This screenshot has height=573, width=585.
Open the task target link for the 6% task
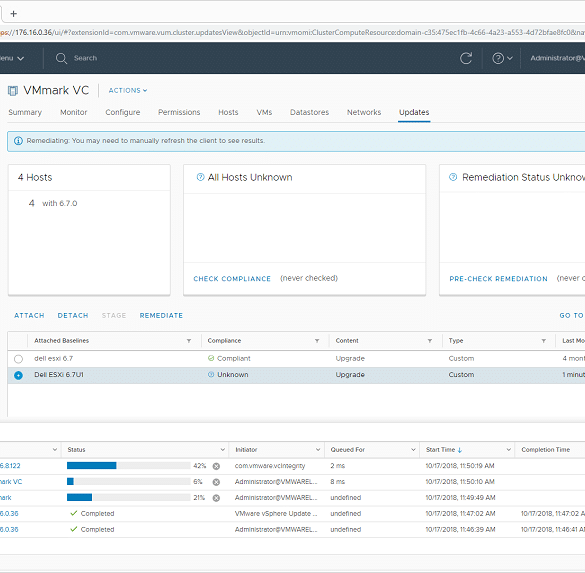pos(11,482)
